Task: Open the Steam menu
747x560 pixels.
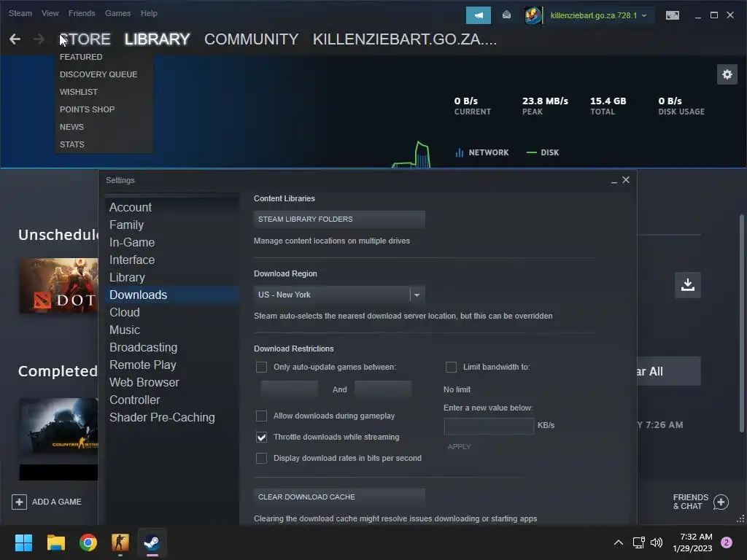Action: (20, 13)
